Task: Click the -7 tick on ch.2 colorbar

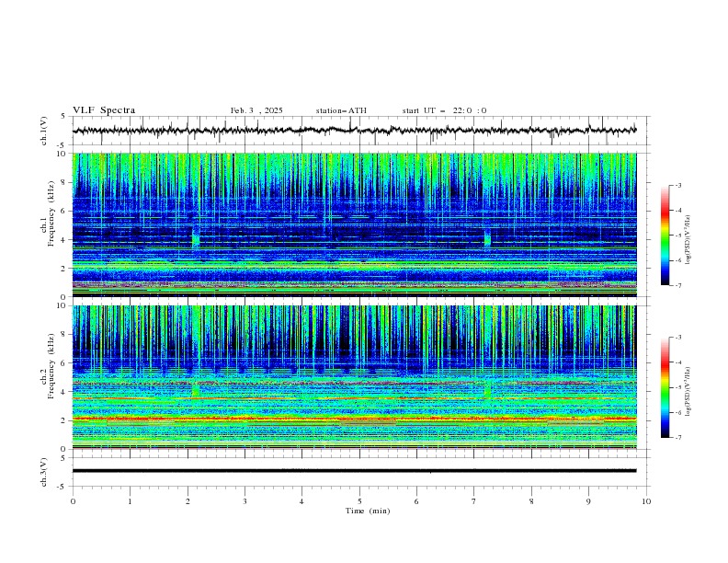Action: (678, 438)
